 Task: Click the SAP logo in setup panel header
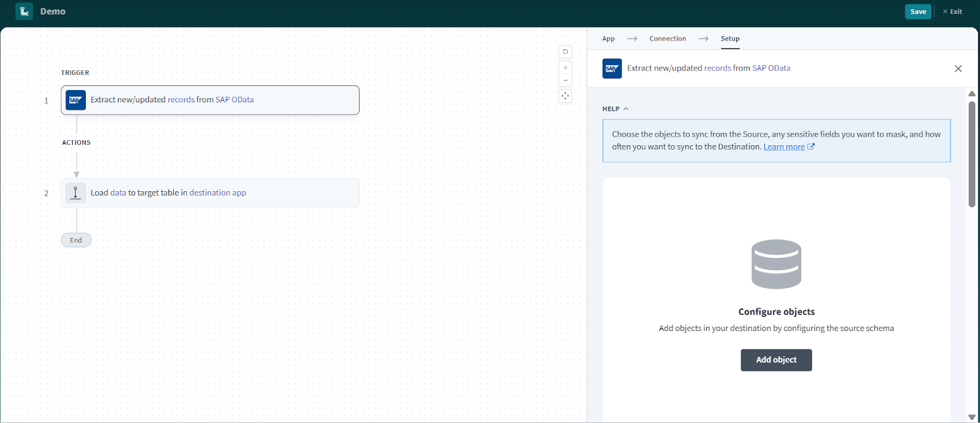coord(612,69)
